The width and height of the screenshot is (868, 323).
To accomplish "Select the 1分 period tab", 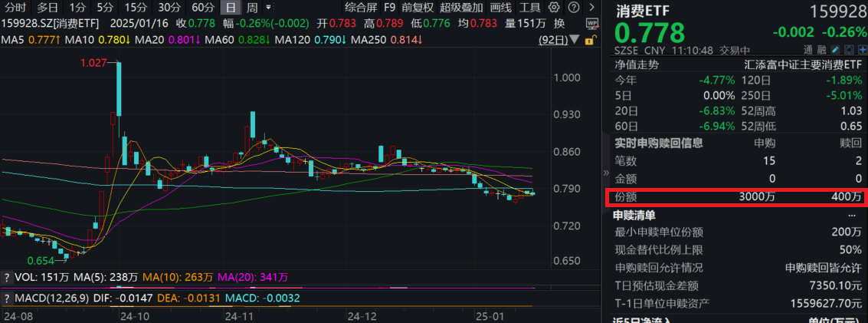I will 77,8.
